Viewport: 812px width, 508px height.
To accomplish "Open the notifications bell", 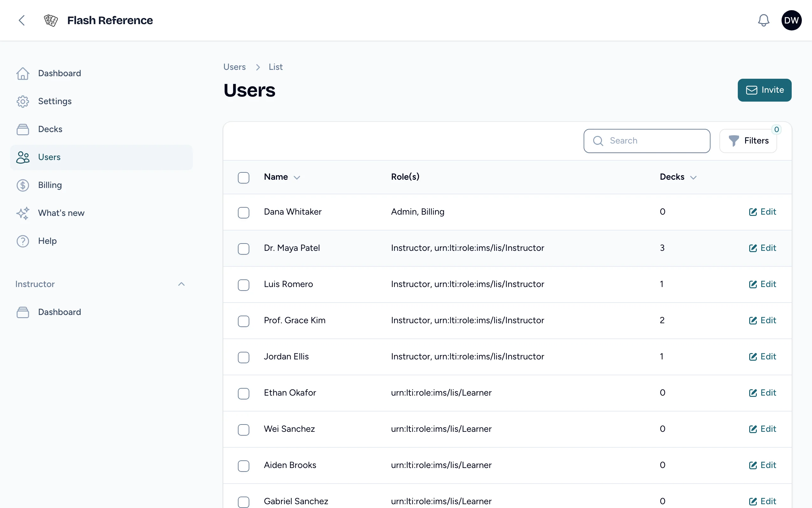I will (763, 20).
